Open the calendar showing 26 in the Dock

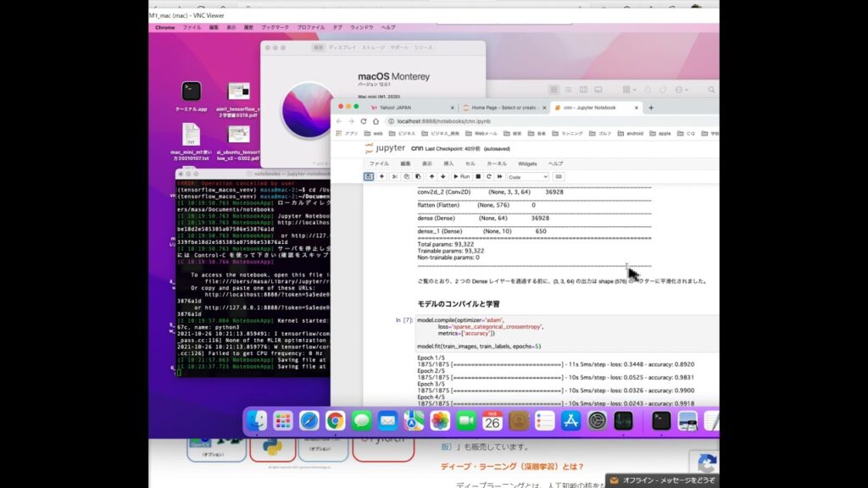click(492, 421)
